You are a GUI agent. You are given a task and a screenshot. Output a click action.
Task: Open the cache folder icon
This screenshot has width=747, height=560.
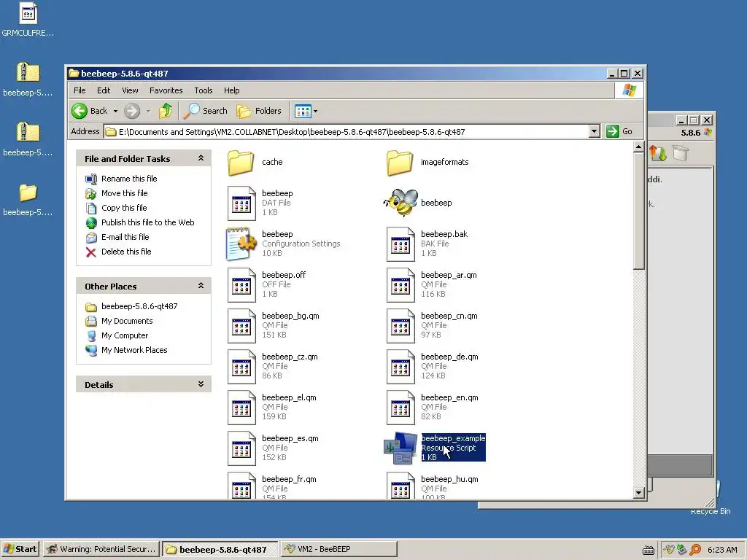(x=241, y=163)
